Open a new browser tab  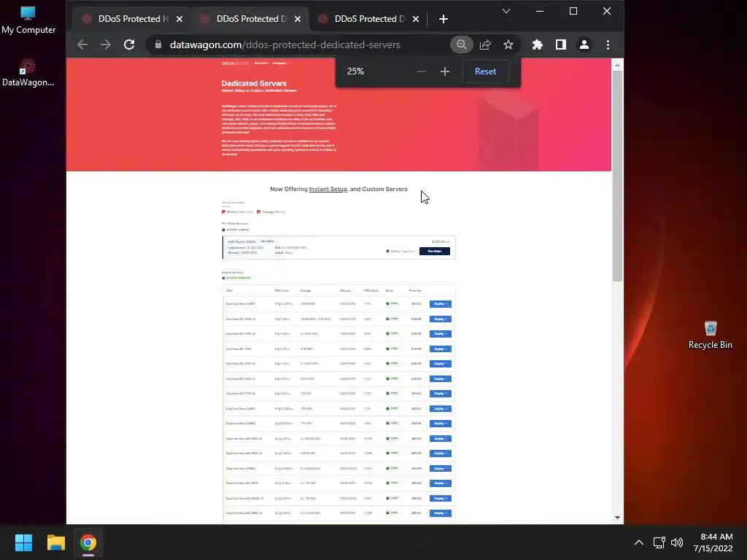[x=443, y=19]
